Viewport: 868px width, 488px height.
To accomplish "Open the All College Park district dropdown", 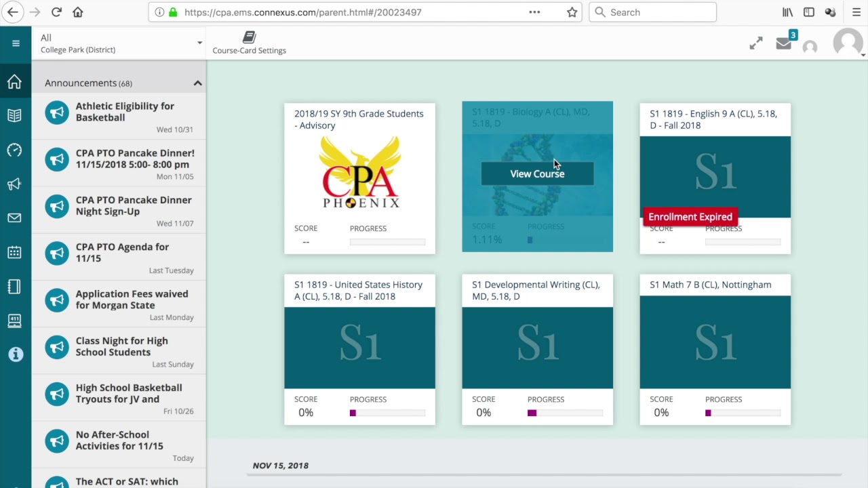I will [x=119, y=43].
